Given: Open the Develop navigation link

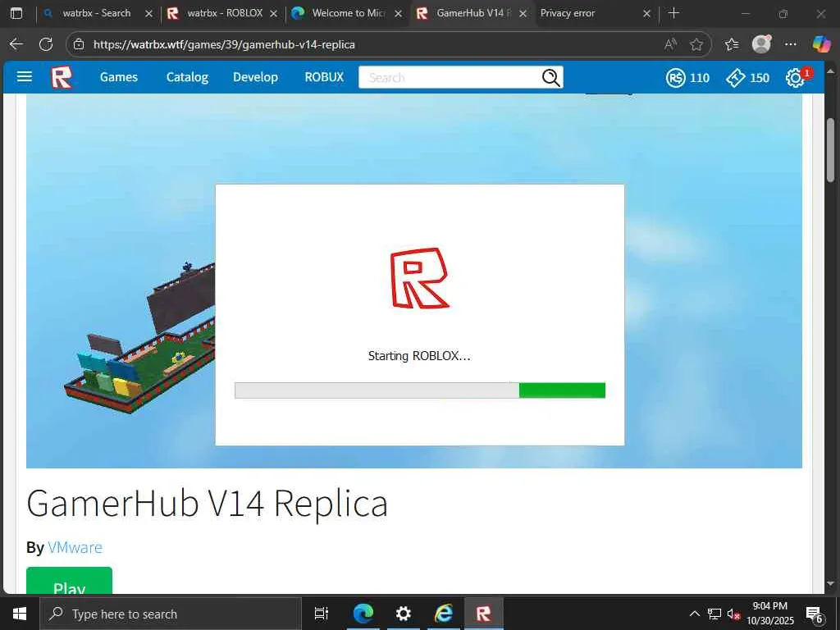Looking at the screenshot, I should [x=256, y=77].
